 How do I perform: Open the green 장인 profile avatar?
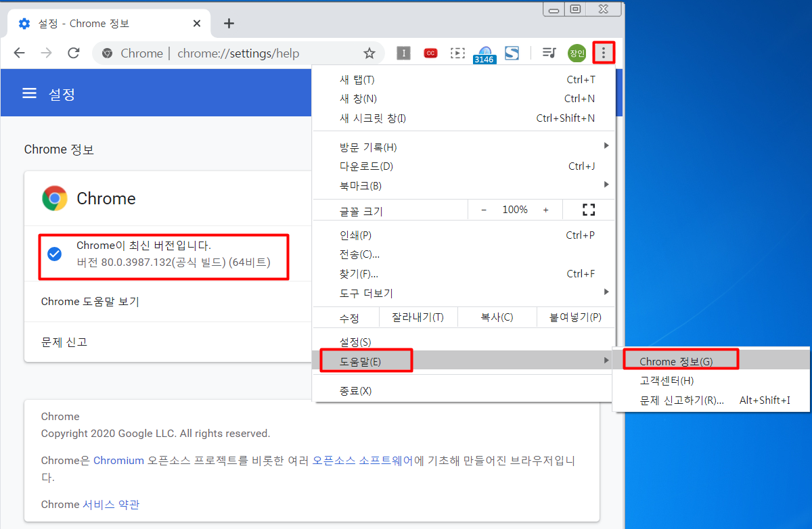[x=577, y=53]
